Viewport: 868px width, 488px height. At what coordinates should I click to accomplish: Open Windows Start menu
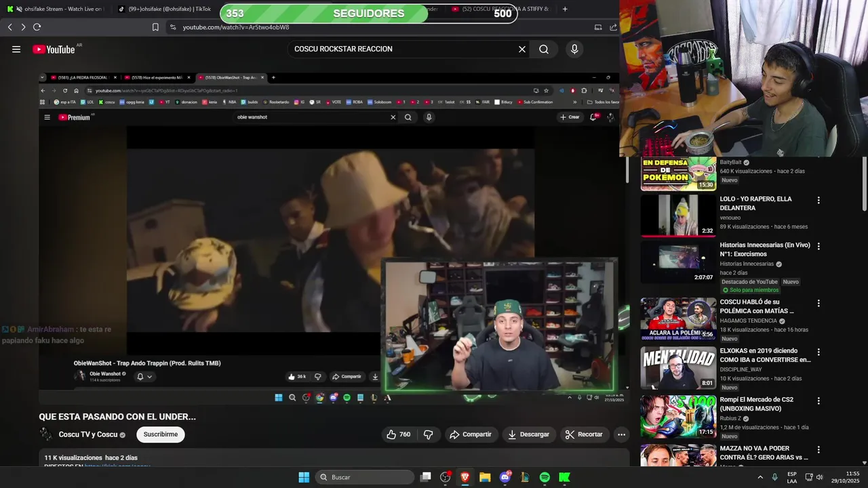click(304, 477)
